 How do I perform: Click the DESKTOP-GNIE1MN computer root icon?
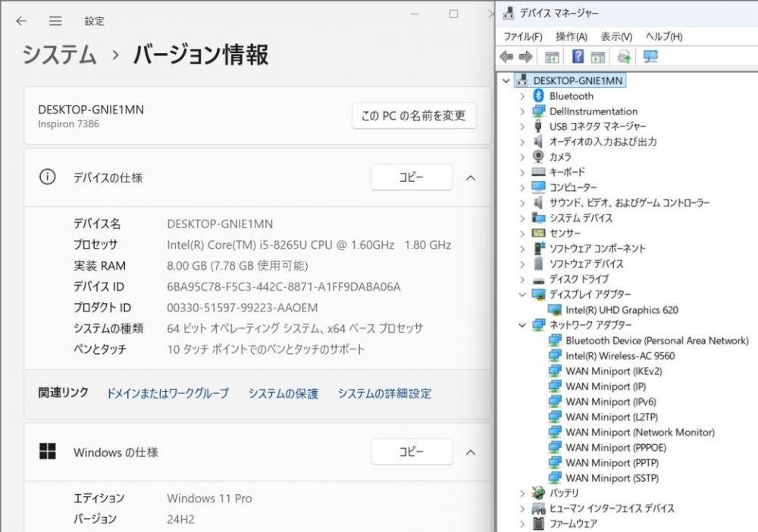(x=522, y=80)
